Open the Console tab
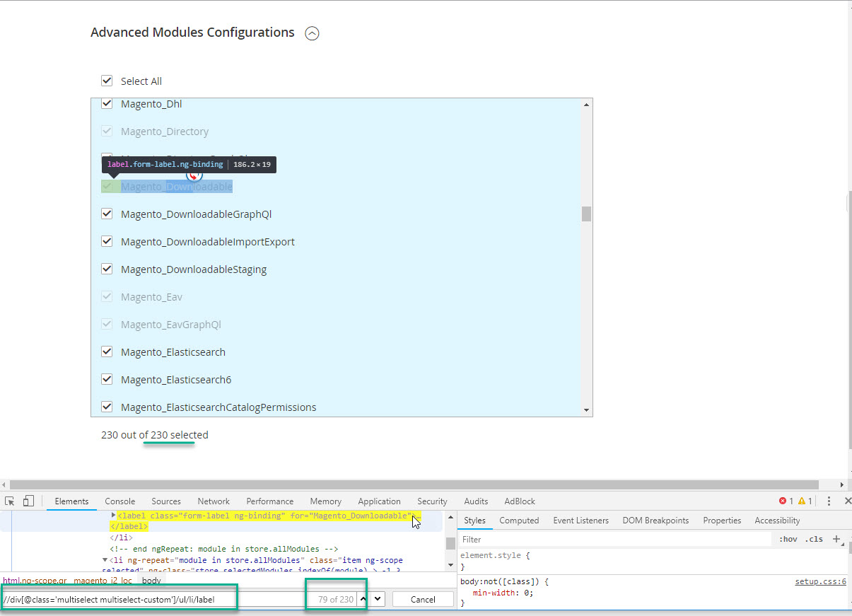Viewport: 852px width, 616px height. (x=120, y=501)
